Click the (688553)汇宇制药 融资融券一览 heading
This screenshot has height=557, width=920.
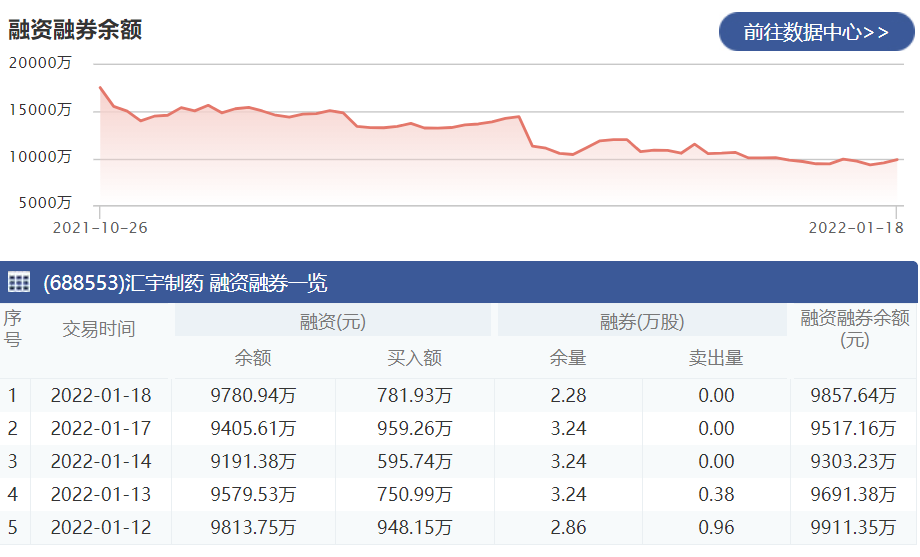click(185, 283)
